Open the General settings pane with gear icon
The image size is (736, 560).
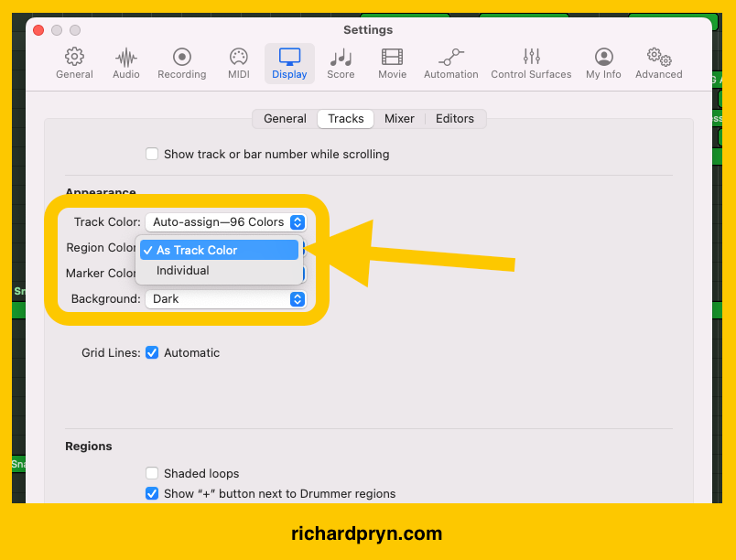tap(74, 63)
